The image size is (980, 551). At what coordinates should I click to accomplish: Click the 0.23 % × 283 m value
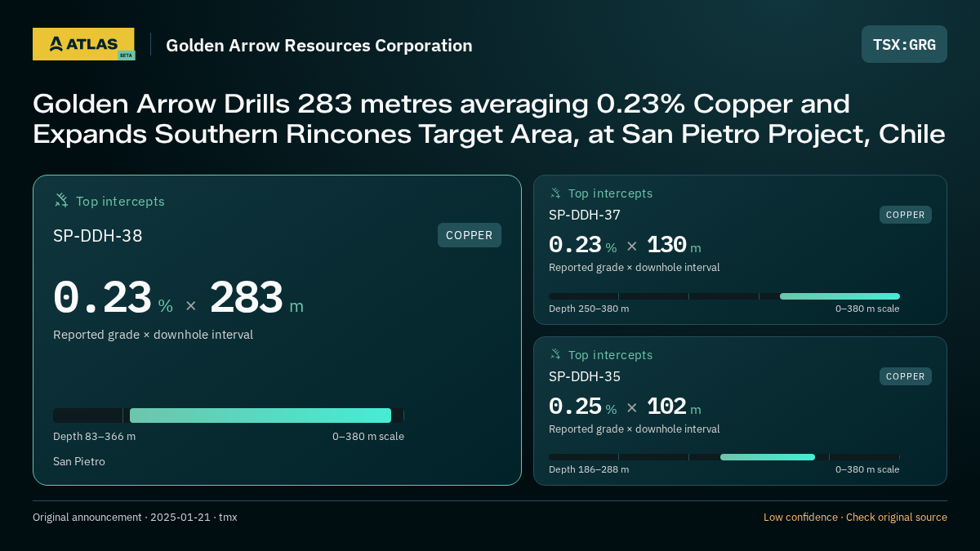coord(178,298)
